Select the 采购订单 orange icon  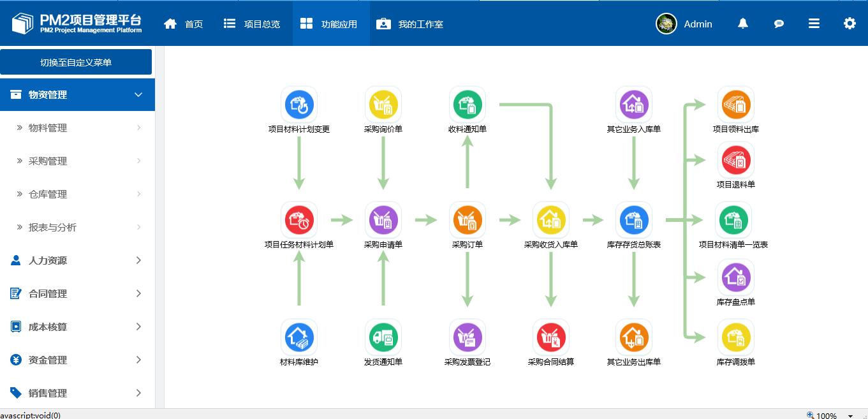(x=467, y=220)
